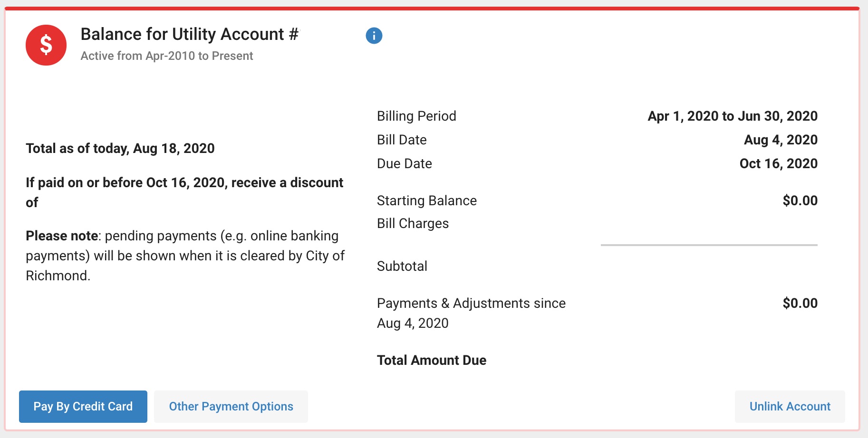Screen dimensions: 868x438
Task: Click the Unlink Account link
Action: tap(789, 407)
